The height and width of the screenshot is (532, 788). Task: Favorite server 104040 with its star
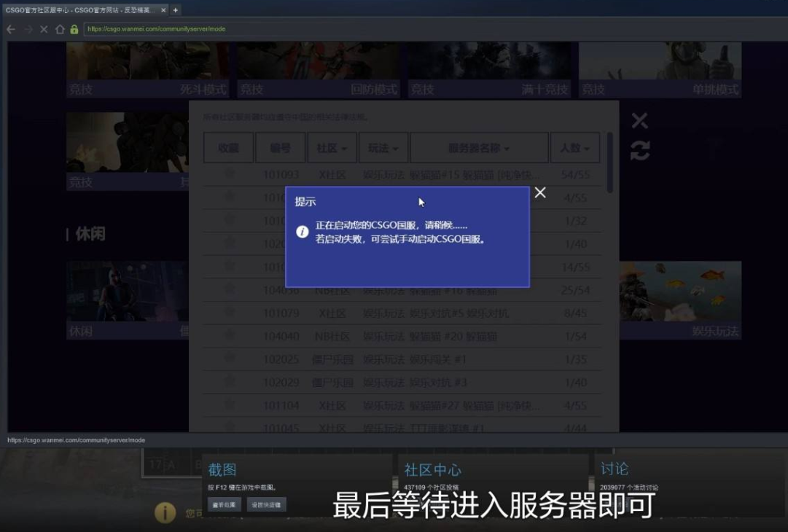[x=229, y=335]
